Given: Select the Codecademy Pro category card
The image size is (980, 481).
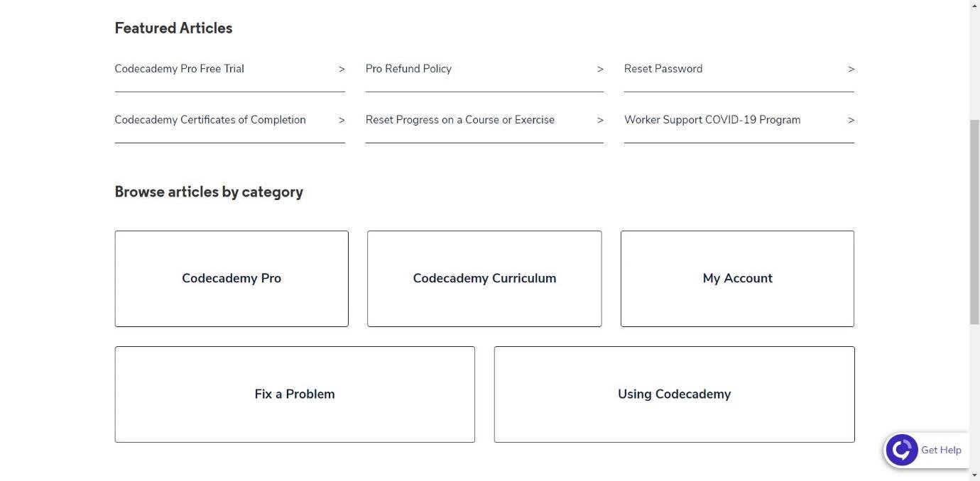Looking at the screenshot, I should [232, 279].
